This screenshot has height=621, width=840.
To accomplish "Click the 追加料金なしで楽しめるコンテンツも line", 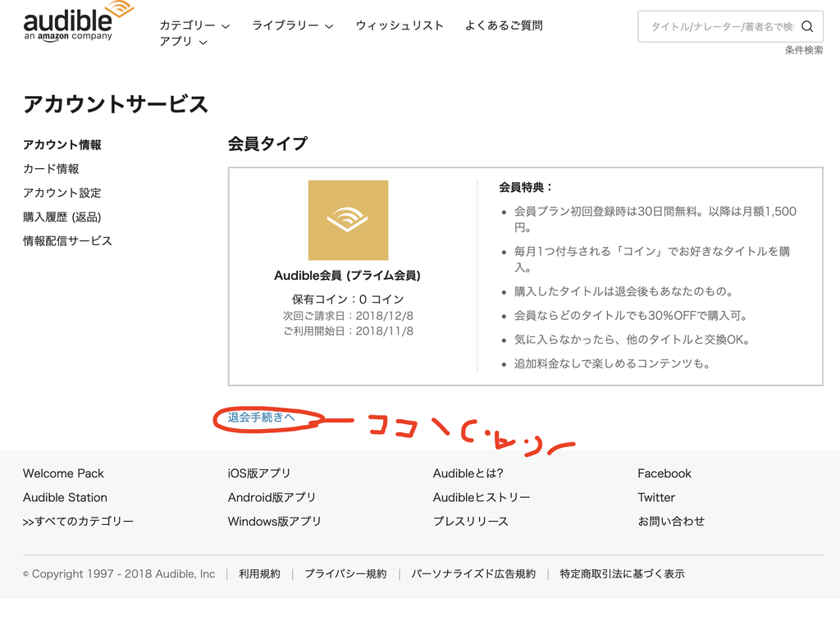I will (x=612, y=363).
